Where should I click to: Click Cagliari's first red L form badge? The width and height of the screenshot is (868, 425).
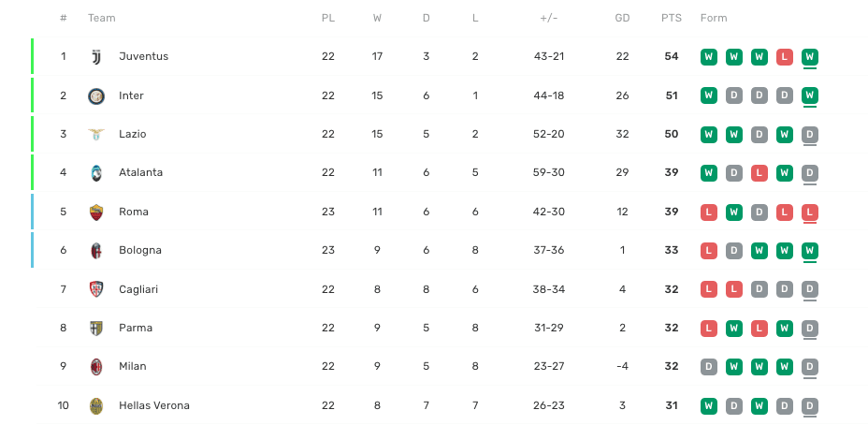point(709,289)
